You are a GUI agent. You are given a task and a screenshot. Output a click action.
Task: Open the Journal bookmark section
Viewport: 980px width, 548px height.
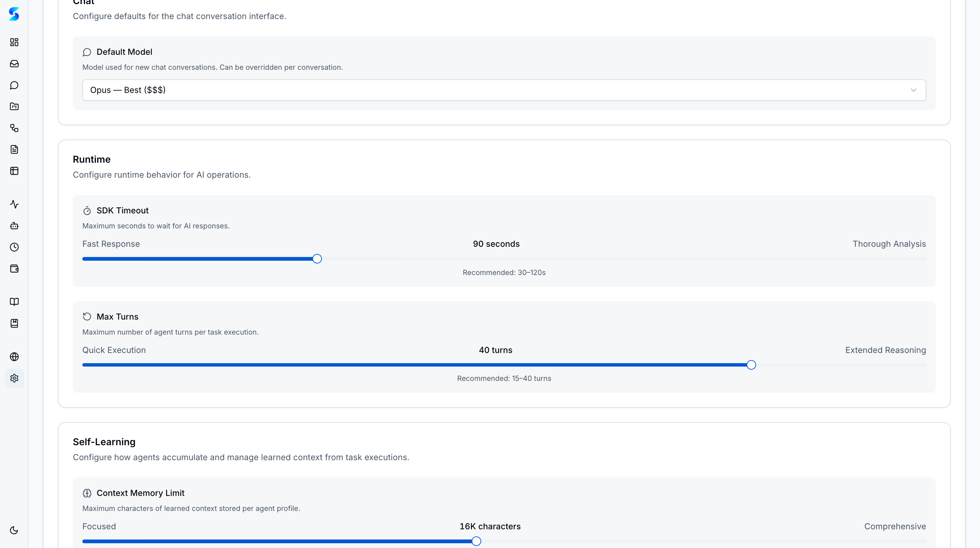(14, 323)
